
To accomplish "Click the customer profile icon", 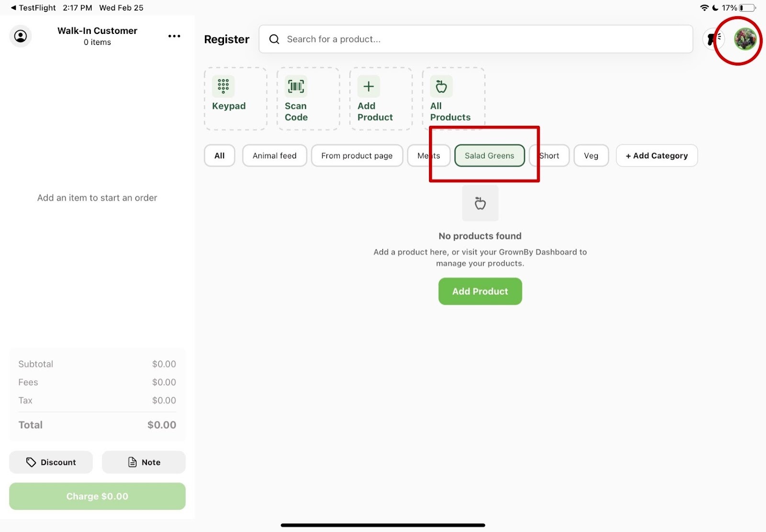I will pyautogui.click(x=21, y=36).
